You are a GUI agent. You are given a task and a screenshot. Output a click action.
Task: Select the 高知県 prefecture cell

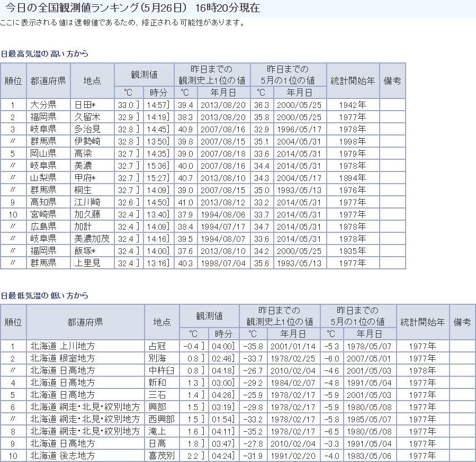43,202
